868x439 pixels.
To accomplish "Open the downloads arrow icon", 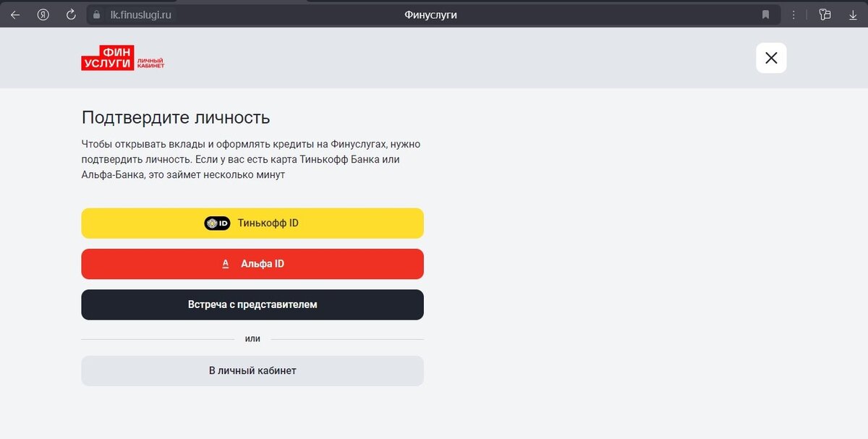I will (x=853, y=14).
